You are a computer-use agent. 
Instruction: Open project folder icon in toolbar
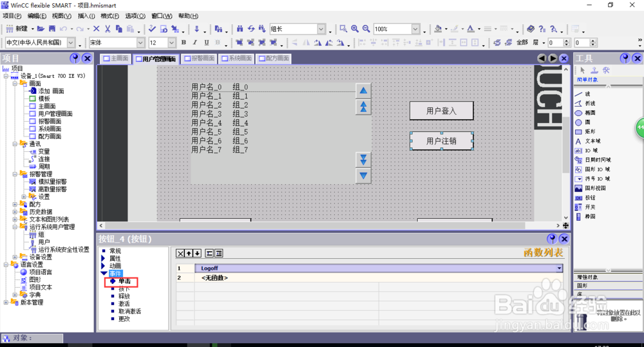pos(40,29)
